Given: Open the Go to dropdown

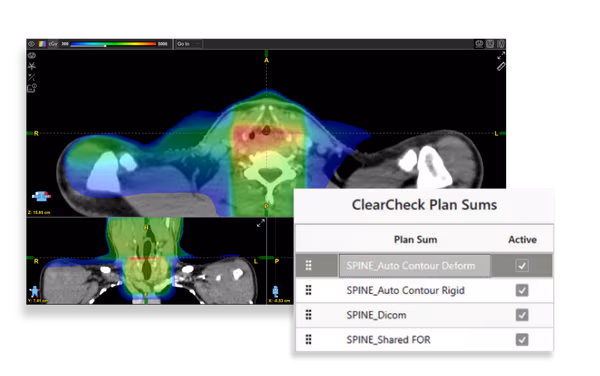Looking at the screenshot, I should 189,44.
